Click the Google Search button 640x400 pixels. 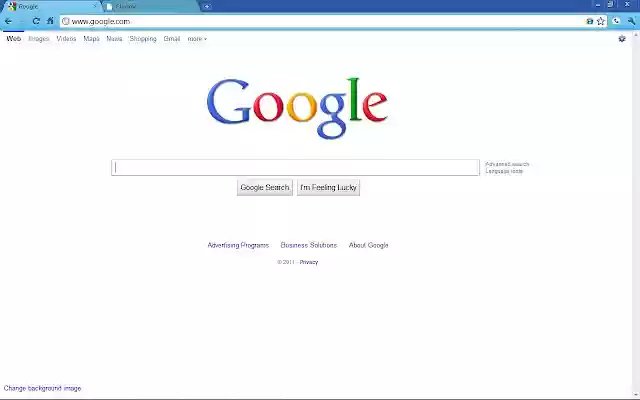coord(265,187)
